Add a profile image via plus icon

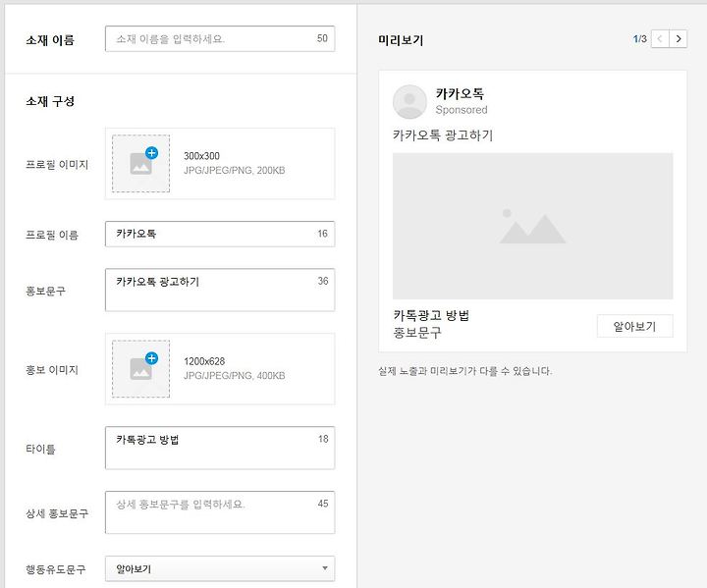[x=151, y=153]
